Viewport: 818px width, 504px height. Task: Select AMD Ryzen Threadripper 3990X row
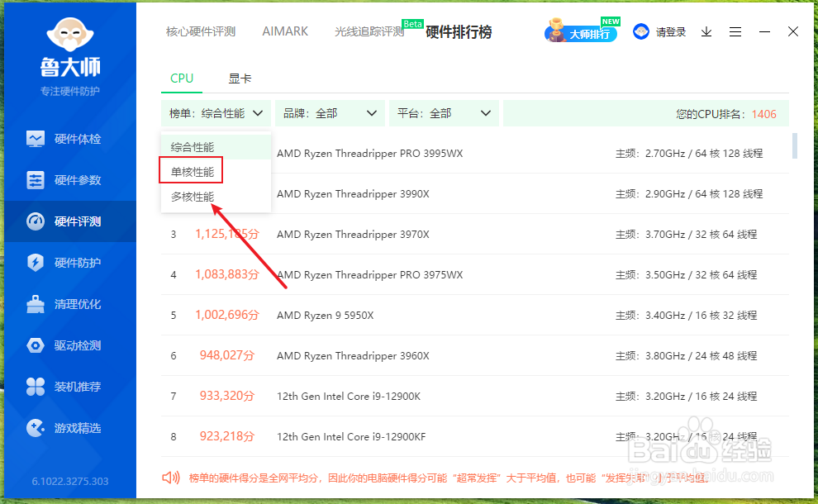pyautogui.click(x=475, y=193)
